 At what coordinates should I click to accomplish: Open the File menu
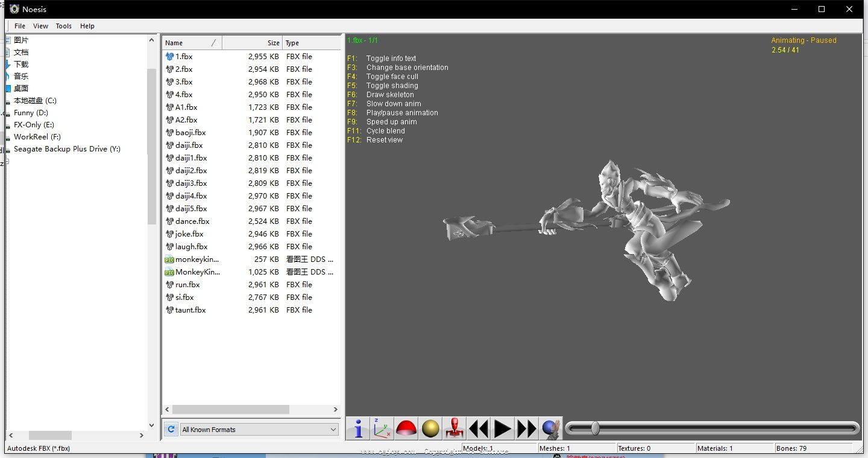(20, 26)
